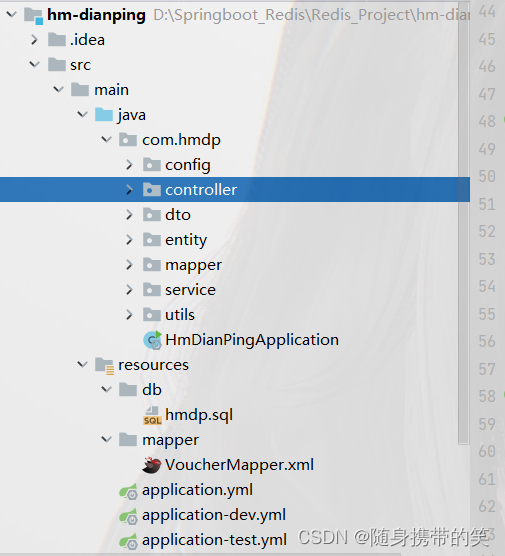
Task: Collapse the db folder under resources
Action: 106,390
